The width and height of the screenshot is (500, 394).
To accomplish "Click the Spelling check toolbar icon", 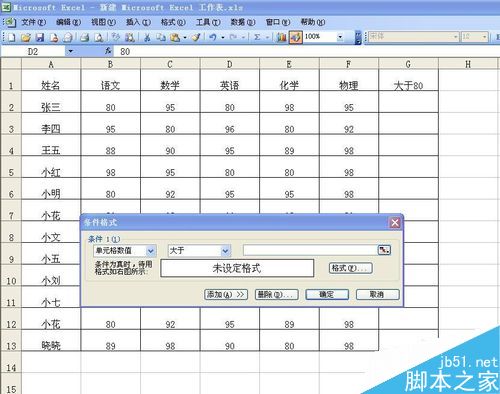I will point(116,37).
